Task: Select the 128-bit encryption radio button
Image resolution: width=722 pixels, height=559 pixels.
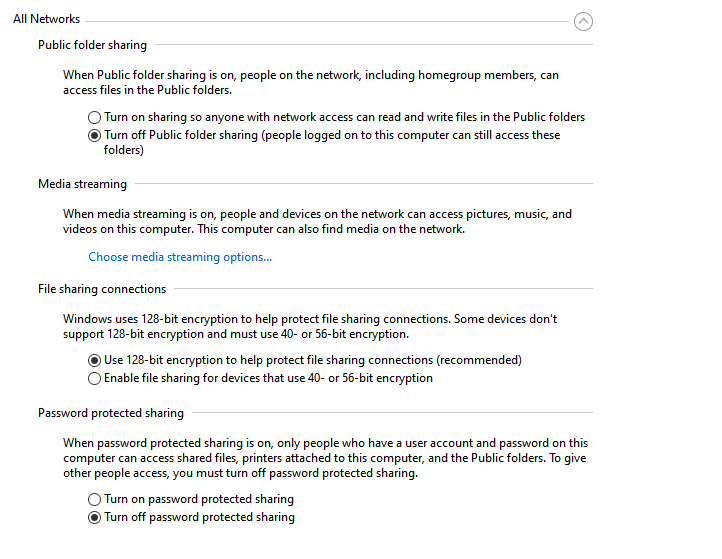Action: point(95,360)
